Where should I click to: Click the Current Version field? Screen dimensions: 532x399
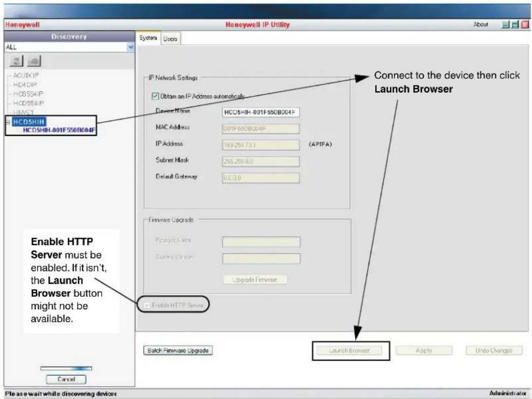[261, 259]
